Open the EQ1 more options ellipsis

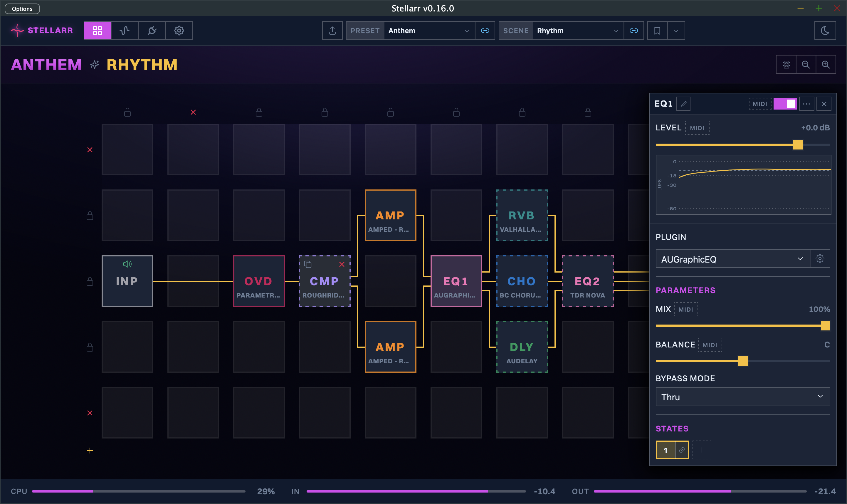[x=806, y=104]
